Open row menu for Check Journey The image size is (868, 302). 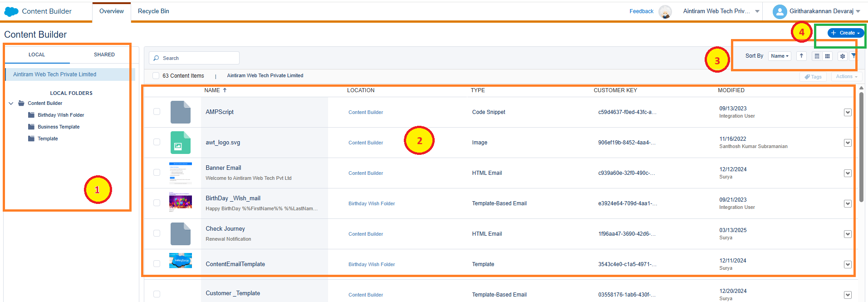tap(847, 234)
